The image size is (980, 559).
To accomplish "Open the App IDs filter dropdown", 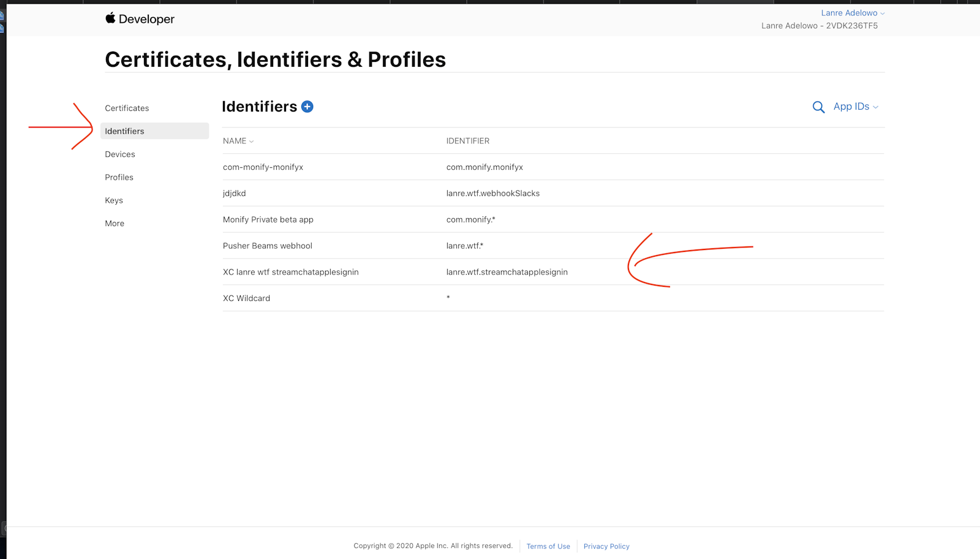I will click(x=854, y=107).
